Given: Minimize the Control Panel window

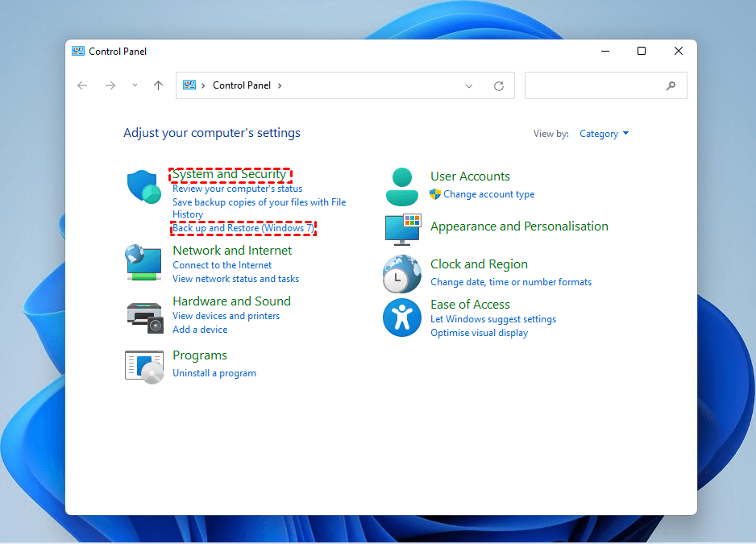Looking at the screenshot, I should click(605, 51).
